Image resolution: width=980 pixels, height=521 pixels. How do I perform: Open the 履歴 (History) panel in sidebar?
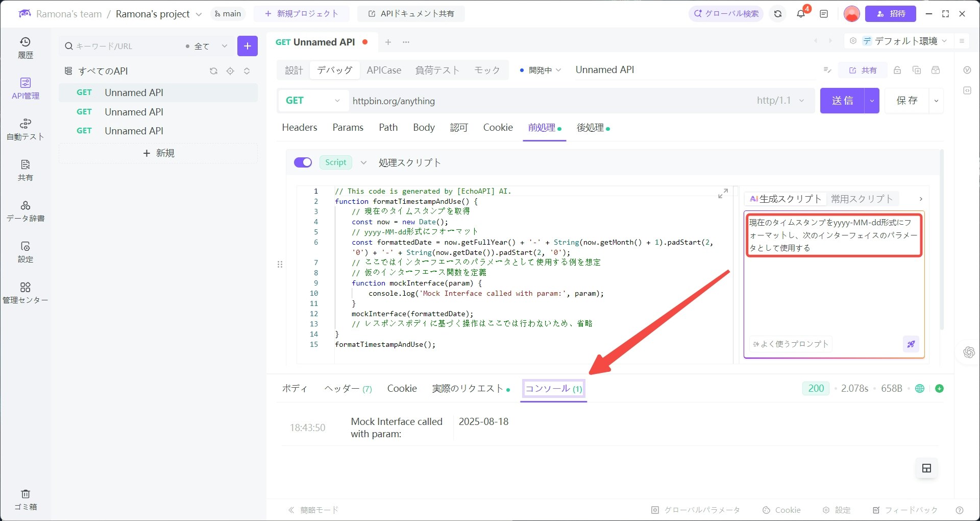click(25, 48)
